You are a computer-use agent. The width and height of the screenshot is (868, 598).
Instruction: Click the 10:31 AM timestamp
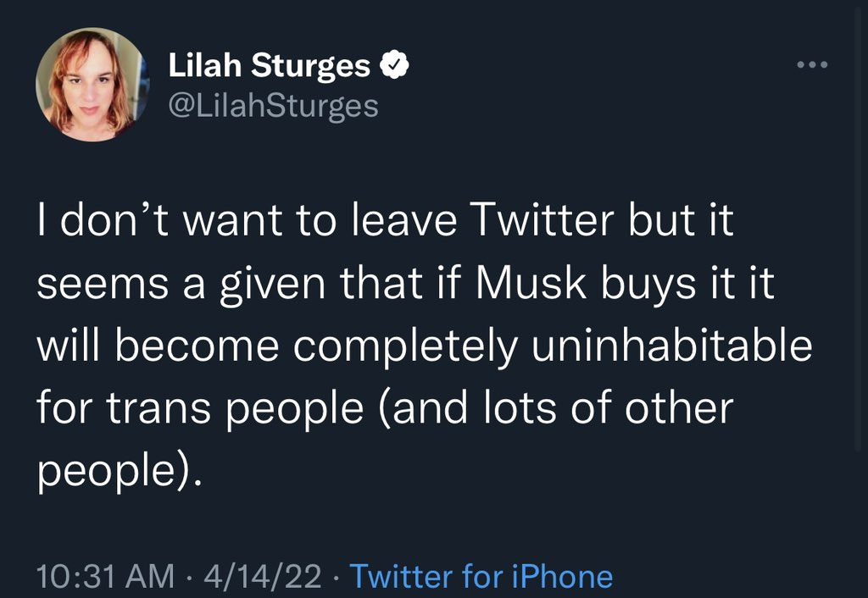click(105, 576)
